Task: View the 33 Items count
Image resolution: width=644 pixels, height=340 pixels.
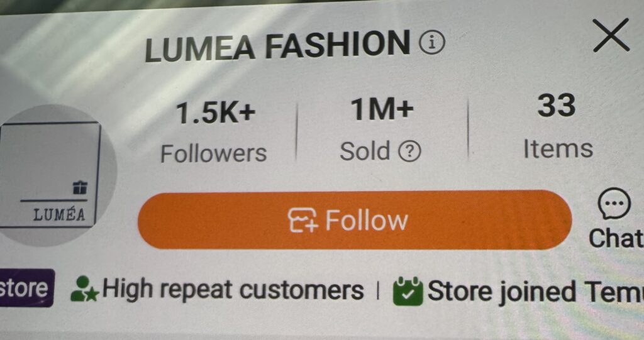Action: [x=558, y=126]
